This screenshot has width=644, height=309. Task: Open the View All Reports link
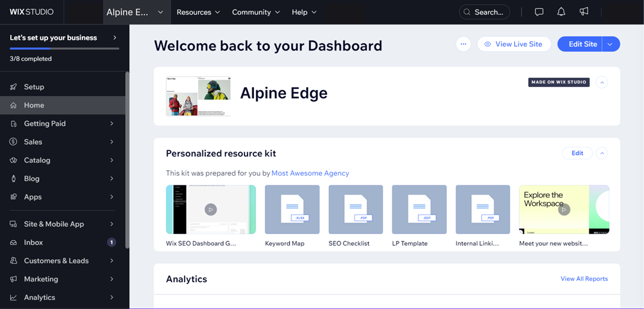coord(584,279)
